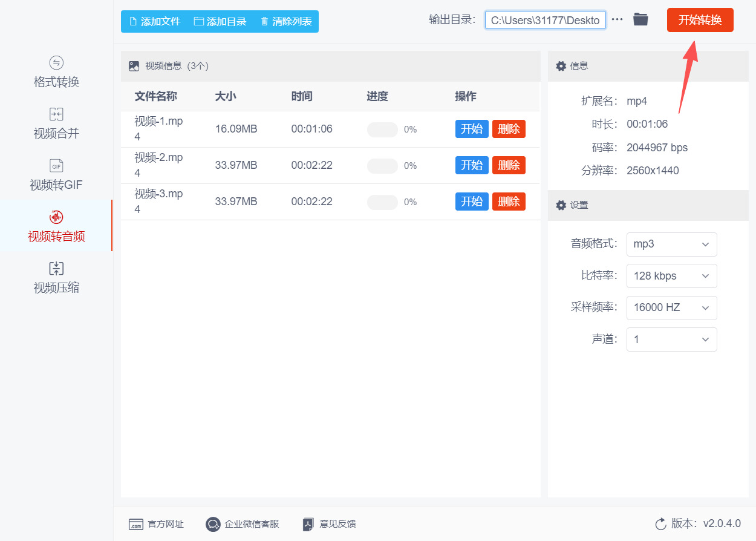Click the 视频合并 merge icon
Image resolution: width=756 pixels, height=541 pixels.
[x=56, y=114]
